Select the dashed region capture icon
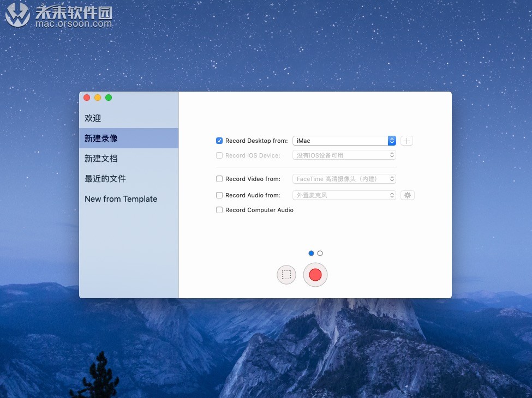 click(286, 275)
